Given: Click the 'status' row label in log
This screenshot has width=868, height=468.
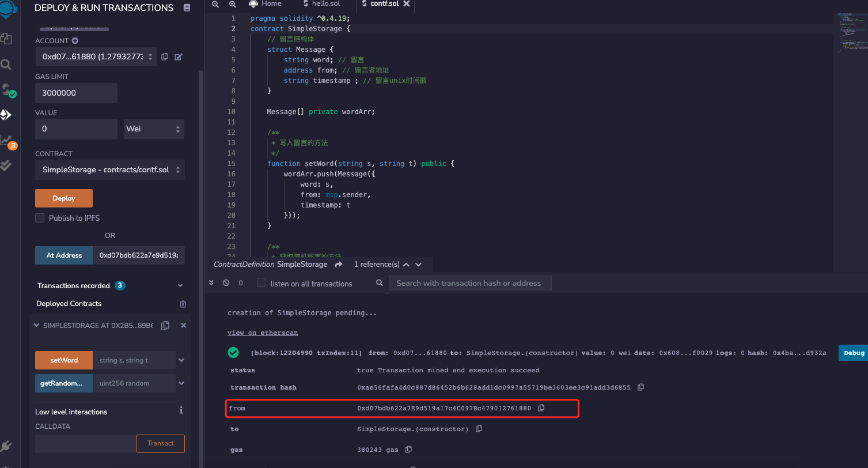Looking at the screenshot, I should 242,370.
